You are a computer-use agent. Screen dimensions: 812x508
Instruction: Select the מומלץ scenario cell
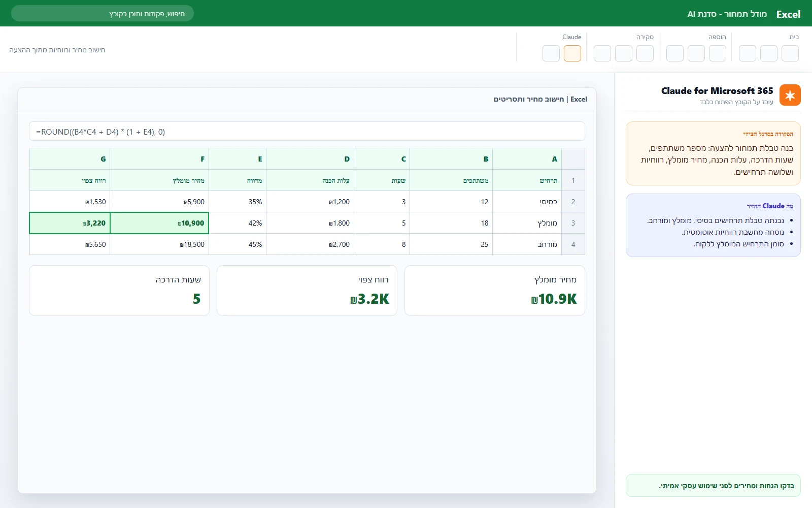point(527,223)
